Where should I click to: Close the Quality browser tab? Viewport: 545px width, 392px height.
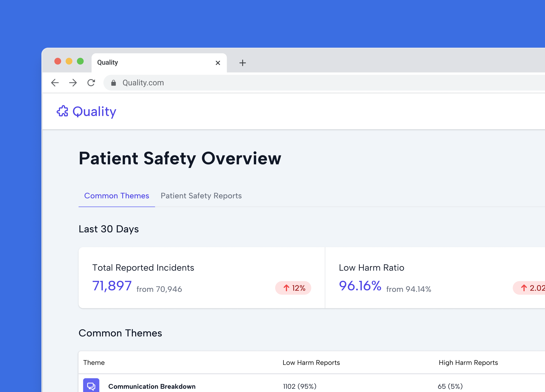point(218,63)
